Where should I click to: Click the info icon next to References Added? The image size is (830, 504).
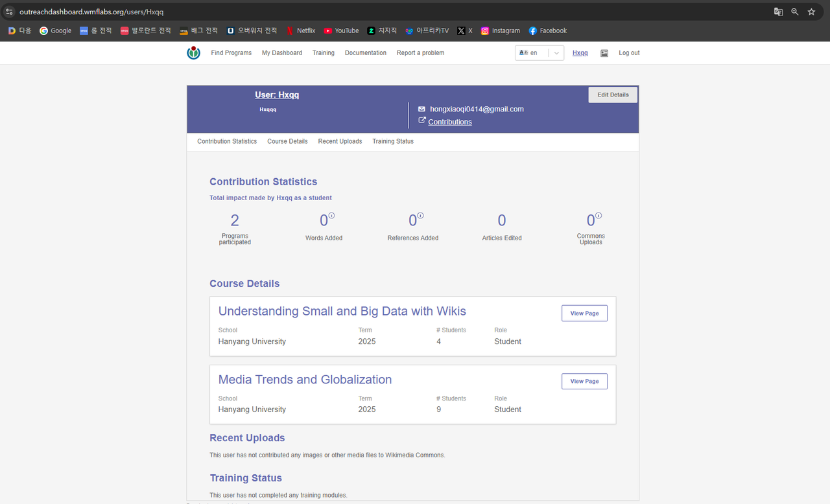coord(420,216)
